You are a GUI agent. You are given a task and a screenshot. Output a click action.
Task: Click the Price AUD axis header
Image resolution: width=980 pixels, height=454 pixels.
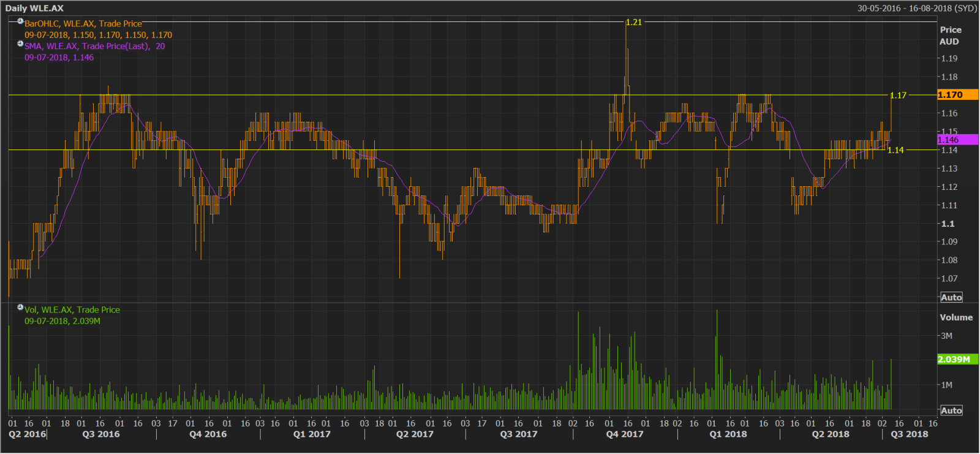pos(950,36)
